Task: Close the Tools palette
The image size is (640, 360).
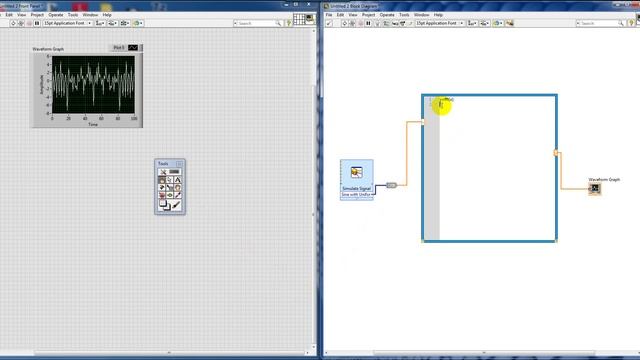Action: [x=180, y=164]
